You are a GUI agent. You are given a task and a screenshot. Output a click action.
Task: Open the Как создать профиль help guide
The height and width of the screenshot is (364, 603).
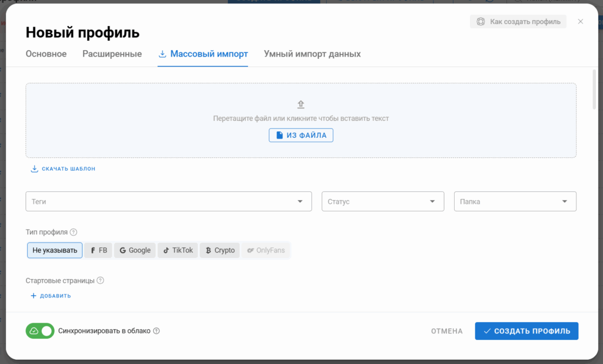[x=518, y=22]
